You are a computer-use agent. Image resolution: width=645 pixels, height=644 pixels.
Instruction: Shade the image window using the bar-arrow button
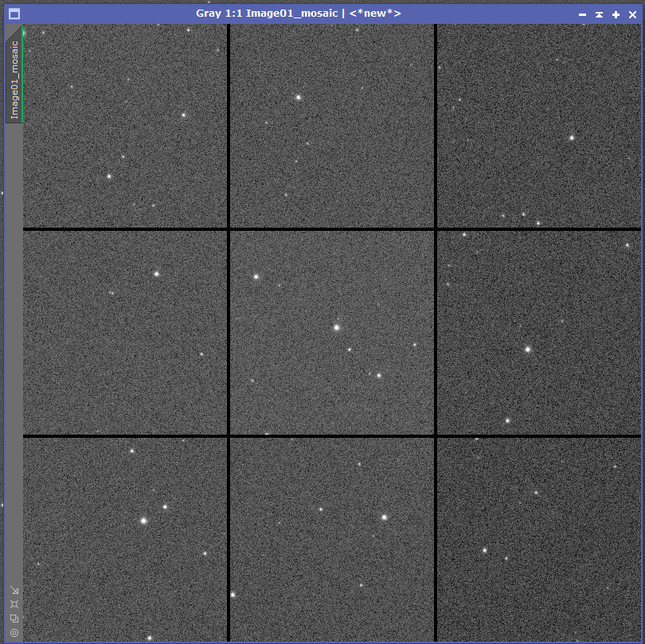click(x=599, y=14)
